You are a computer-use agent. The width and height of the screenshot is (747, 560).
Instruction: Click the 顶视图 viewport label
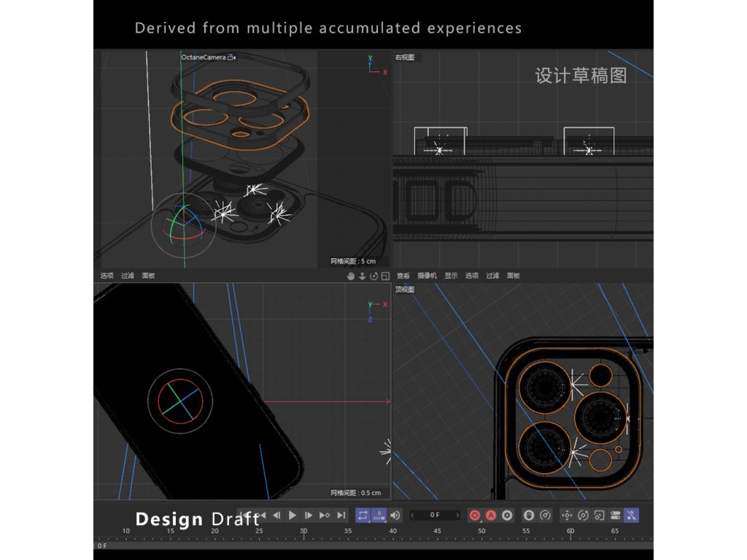point(405,289)
